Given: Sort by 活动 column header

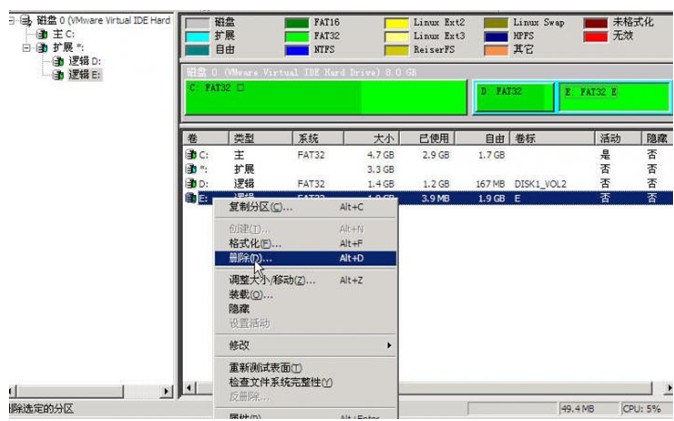Looking at the screenshot, I should tap(618, 138).
